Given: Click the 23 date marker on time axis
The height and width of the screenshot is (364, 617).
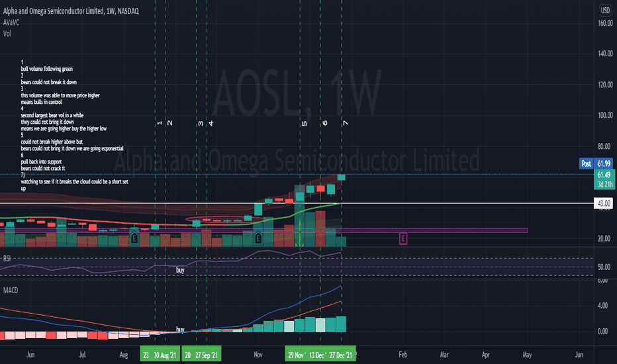Looking at the screenshot, I should point(146,355).
